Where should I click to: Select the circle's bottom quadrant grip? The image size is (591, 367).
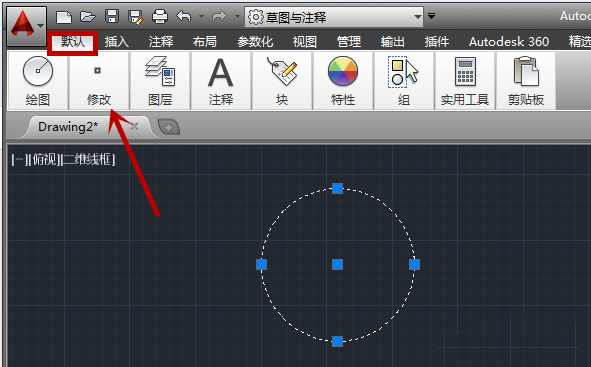pos(337,341)
